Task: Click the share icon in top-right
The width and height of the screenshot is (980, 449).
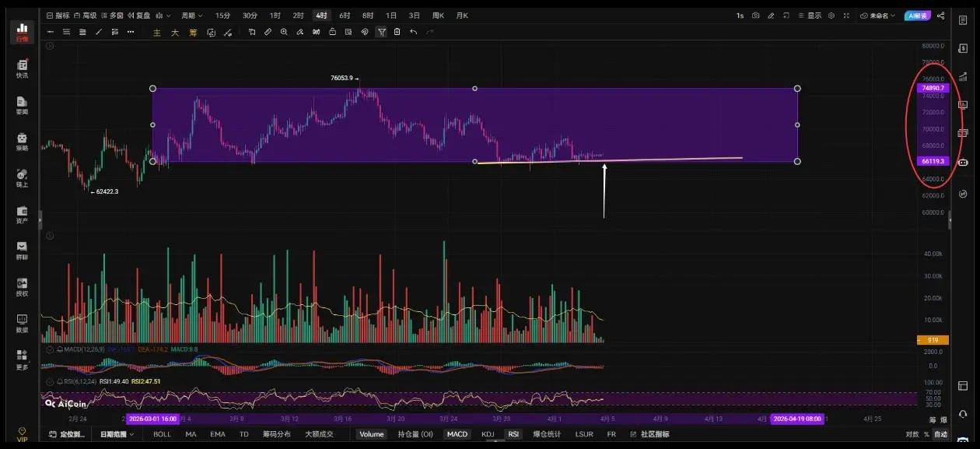Action: point(941,16)
